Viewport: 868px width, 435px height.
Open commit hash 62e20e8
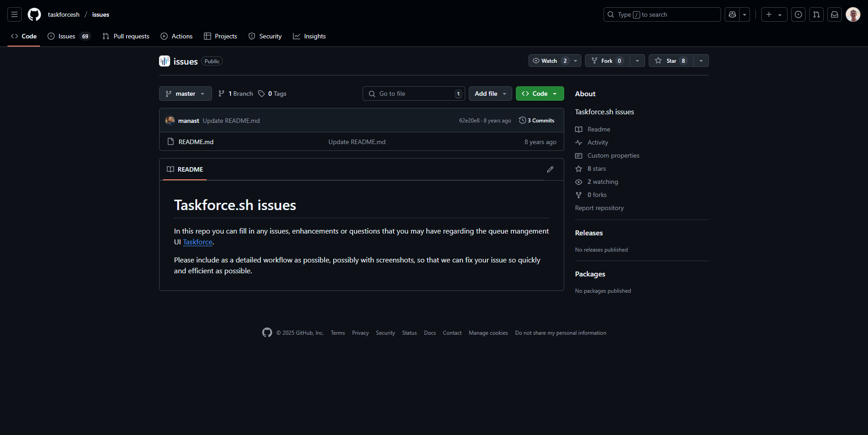coord(469,121)
